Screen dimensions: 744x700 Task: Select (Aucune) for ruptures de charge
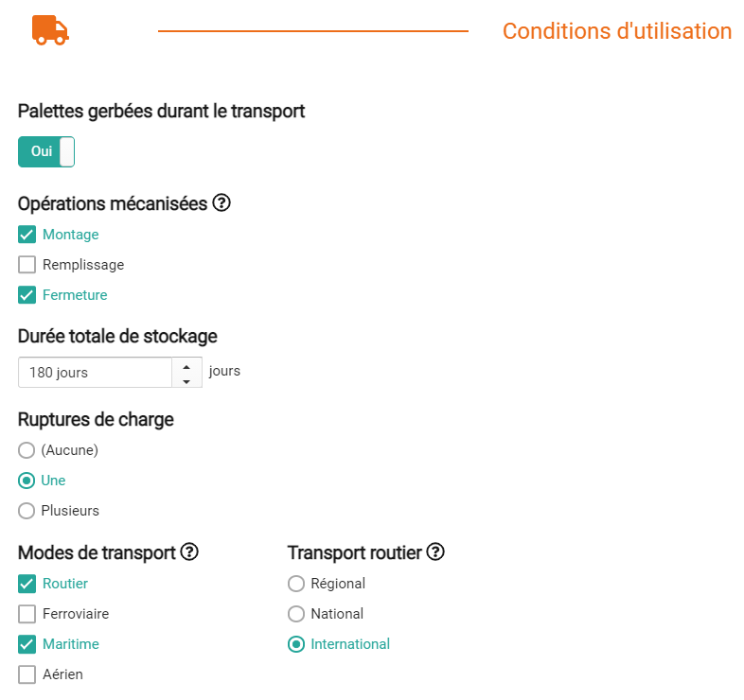27,450
